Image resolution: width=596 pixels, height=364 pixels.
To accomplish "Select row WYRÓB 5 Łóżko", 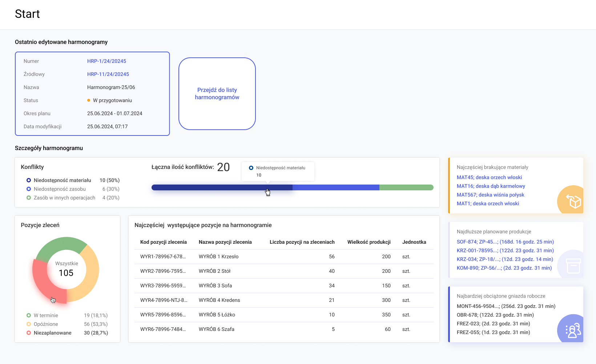I will tap(284, 315).
